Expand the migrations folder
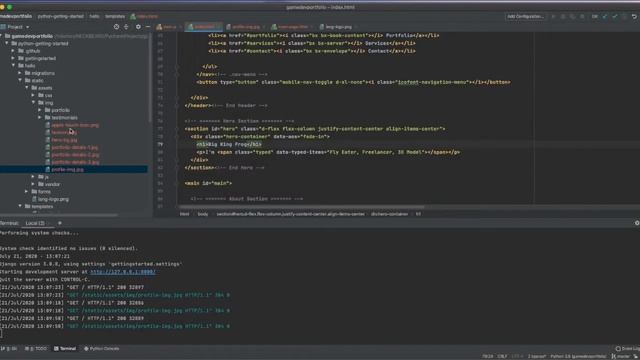The height and width of the screenshot is (360, 640). pyautogui.click(x=20, y=73)
